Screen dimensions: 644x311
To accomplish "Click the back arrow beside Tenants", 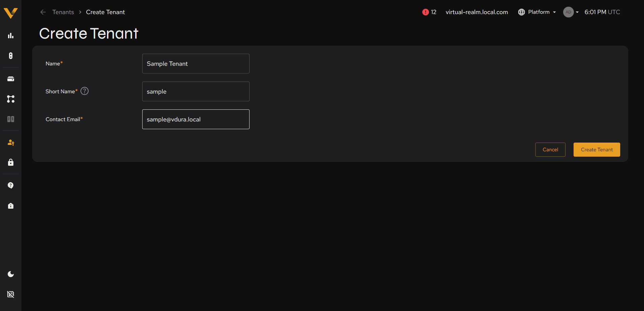I will pyautogui.click(x=43, y=12).
